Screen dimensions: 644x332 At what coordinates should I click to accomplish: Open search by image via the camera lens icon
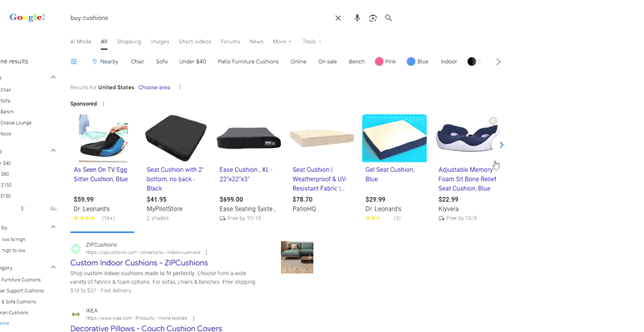[373, 18]
